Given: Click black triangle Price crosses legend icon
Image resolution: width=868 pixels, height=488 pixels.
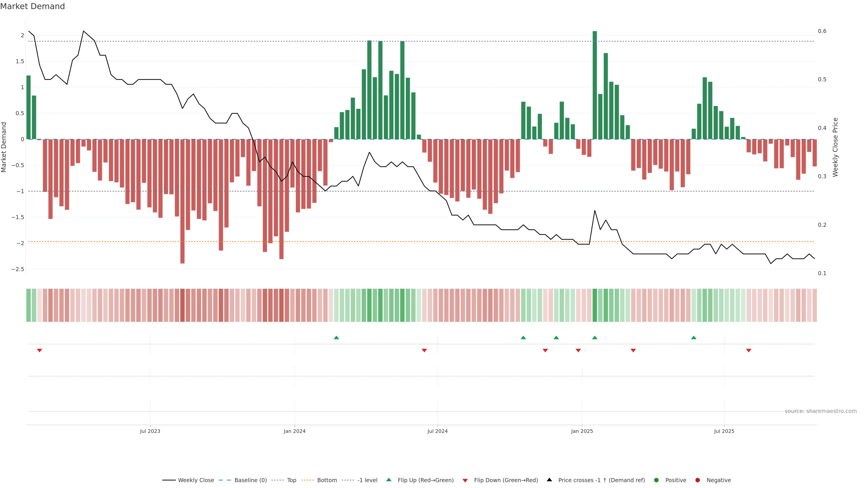Looking at the screenshot, I should pos(549,480).
